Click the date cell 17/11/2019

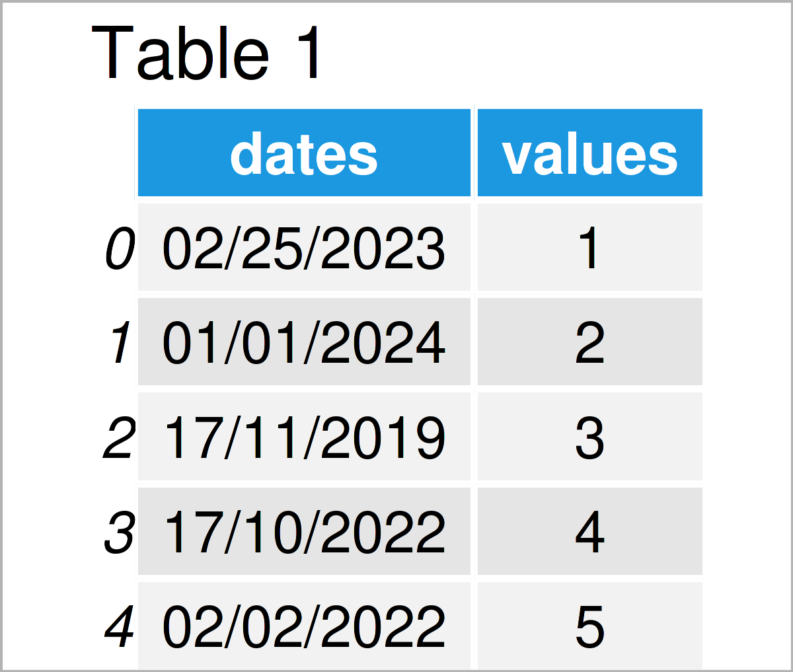pos(304,436)
